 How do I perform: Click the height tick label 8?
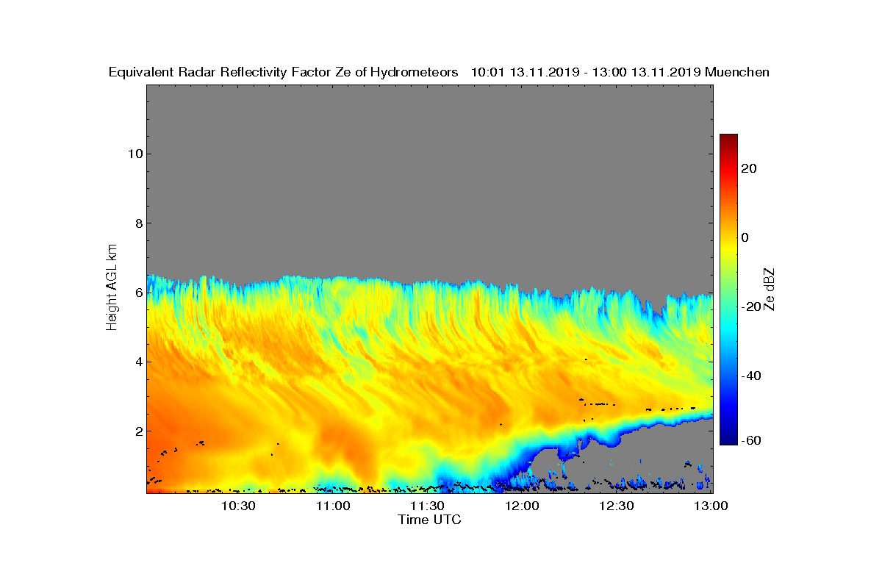(x=137, y=223)
